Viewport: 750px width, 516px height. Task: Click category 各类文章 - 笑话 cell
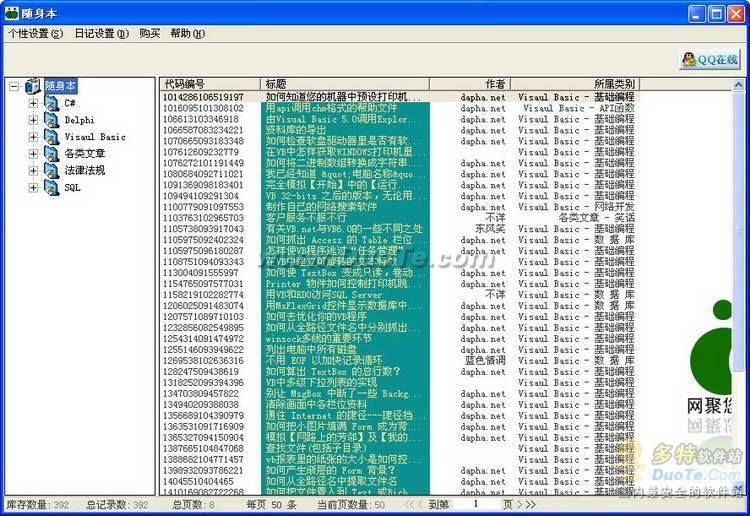[x=596, y=218]
